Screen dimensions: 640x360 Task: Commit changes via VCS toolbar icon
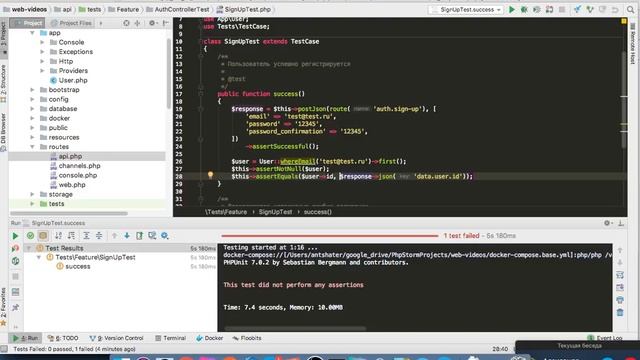590,9
